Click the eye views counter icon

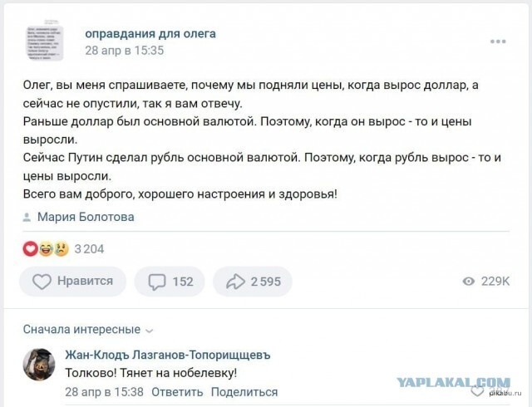click(x=468, y=282)
